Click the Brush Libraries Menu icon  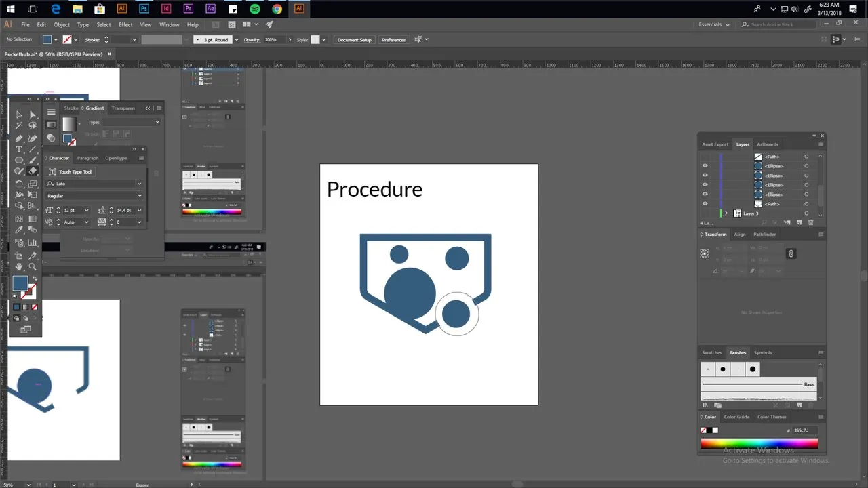[x=705, y=405]
